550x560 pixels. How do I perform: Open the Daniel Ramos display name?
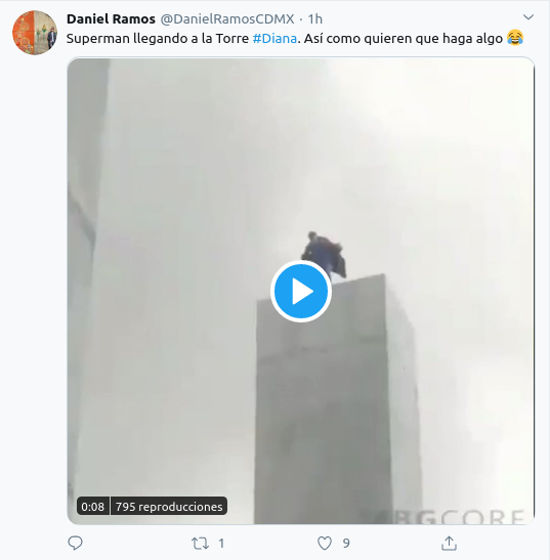111,19
